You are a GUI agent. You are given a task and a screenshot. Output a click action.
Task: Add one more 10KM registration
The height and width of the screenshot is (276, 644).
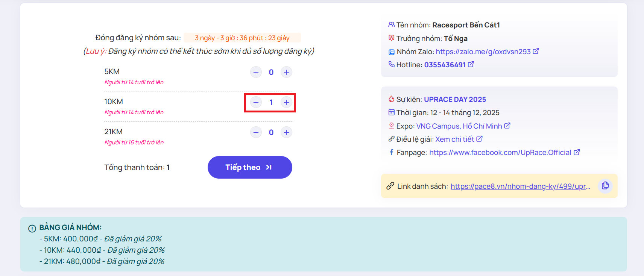point(286,102)
